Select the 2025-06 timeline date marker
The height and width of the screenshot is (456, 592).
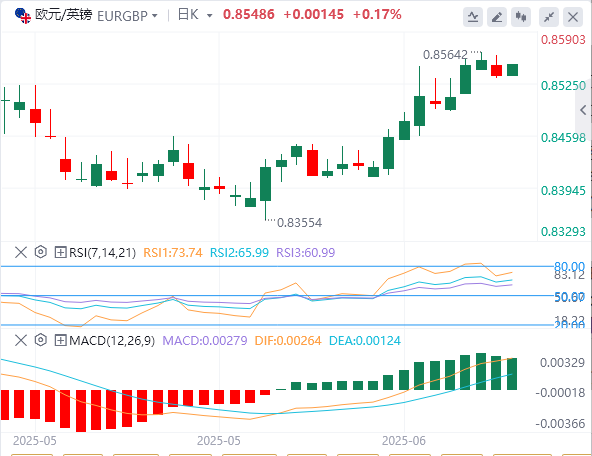(404, 441)
